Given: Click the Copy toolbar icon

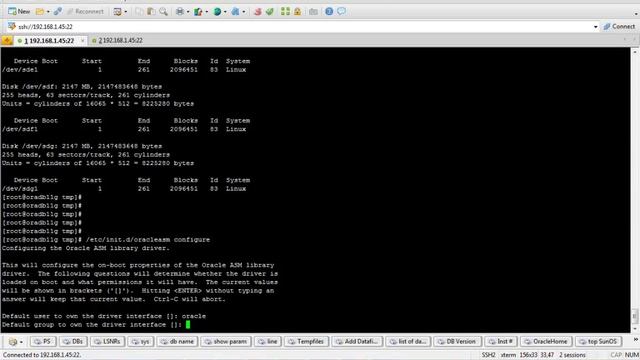Looking at the screenshot, I should click(x=139, y=11).
